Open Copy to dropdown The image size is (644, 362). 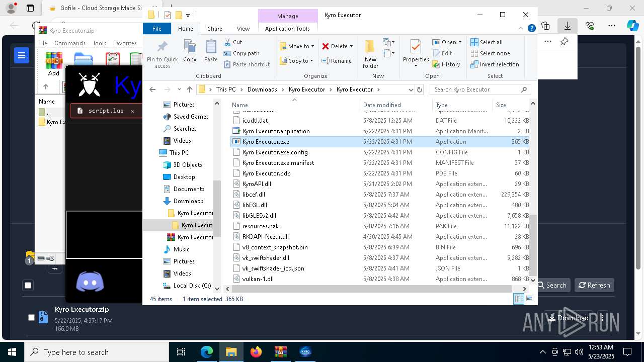[x=296, y=61]
